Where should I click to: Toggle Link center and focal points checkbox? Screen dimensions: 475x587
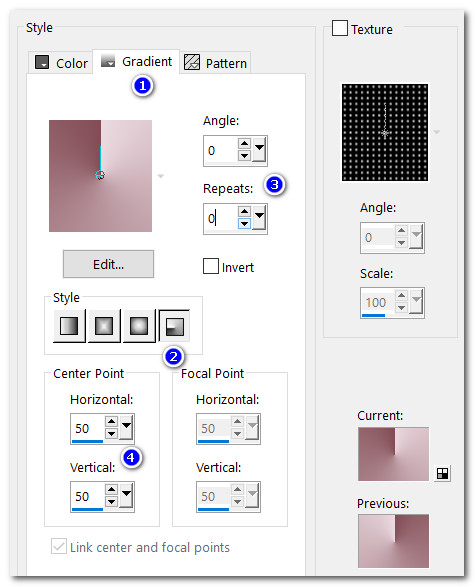point(59,546)
